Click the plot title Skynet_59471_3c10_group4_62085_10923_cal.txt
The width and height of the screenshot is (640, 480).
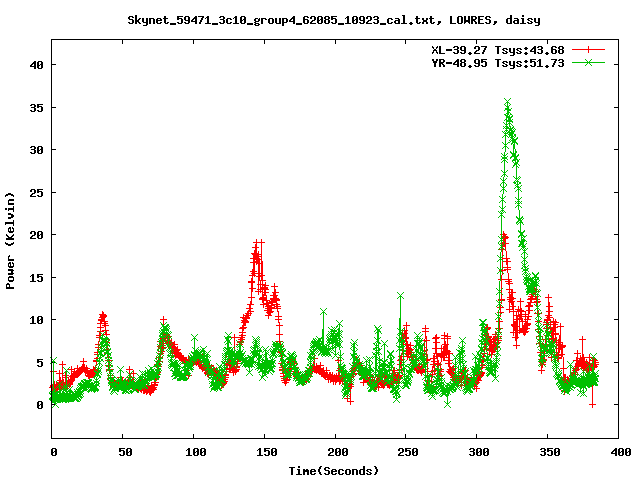coord(284,20)
